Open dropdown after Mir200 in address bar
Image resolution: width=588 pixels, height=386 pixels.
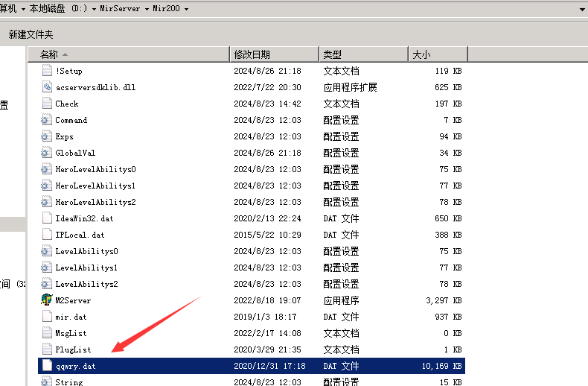pyautogui.click(x=186, y=9)
